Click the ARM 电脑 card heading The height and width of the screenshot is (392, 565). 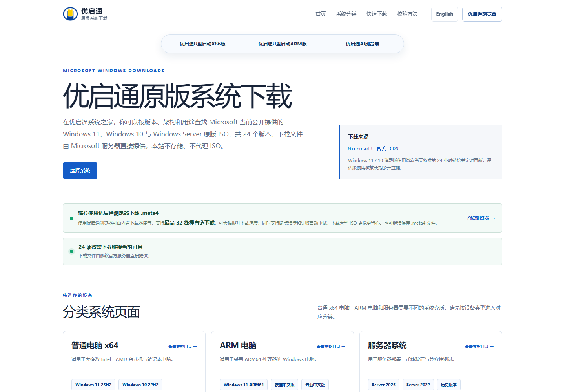pos(238,345)
